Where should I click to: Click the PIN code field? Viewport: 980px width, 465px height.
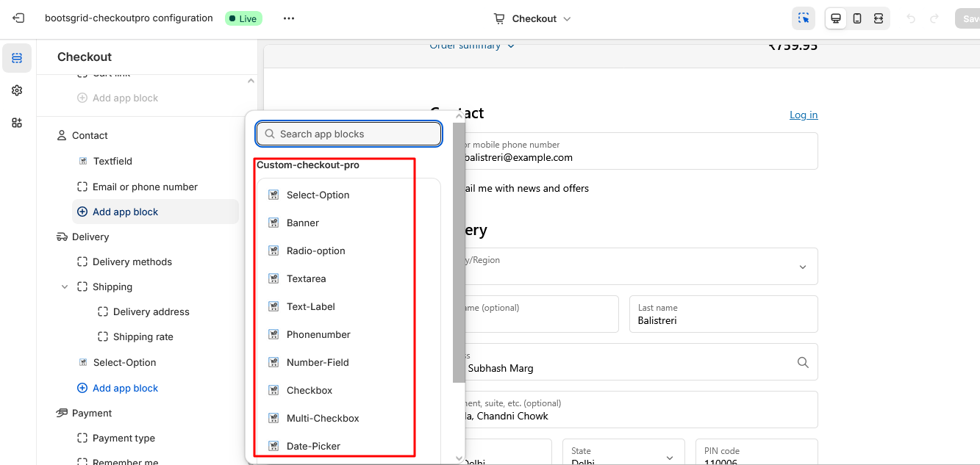757,452
